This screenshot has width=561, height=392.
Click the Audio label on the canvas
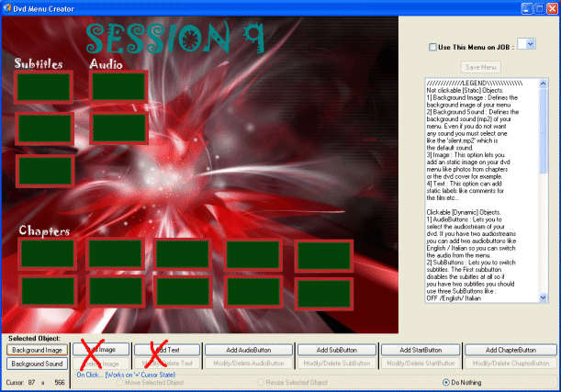click(x=106, y=64)
